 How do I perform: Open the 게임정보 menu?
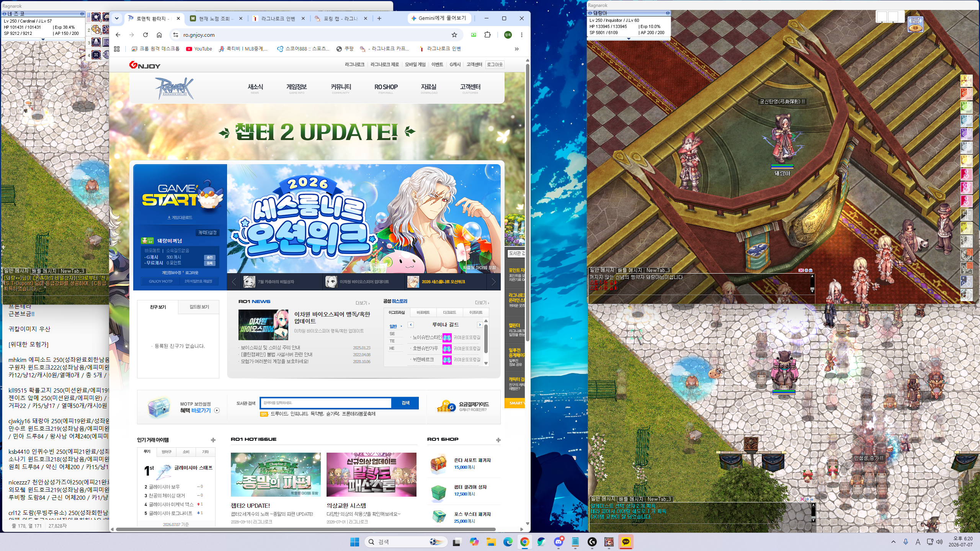point(297,88)
